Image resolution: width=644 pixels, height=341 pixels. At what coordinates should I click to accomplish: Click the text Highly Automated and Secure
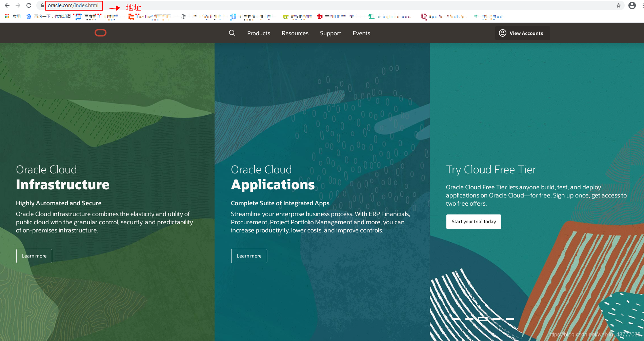(x=59, y=203)
